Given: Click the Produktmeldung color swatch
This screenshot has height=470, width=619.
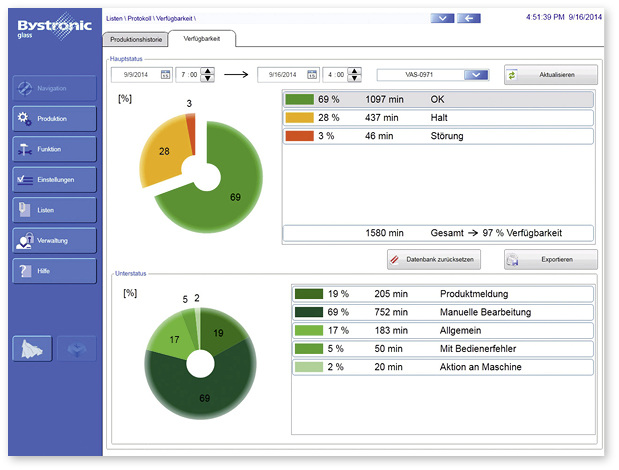Looking at the screenshot, I should click(309, 294).
